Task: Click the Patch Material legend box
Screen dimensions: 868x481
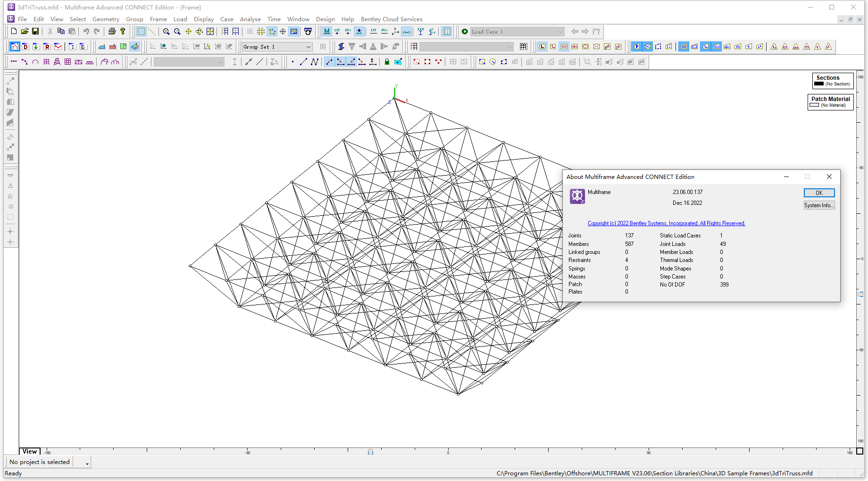Action: point(830,102)
